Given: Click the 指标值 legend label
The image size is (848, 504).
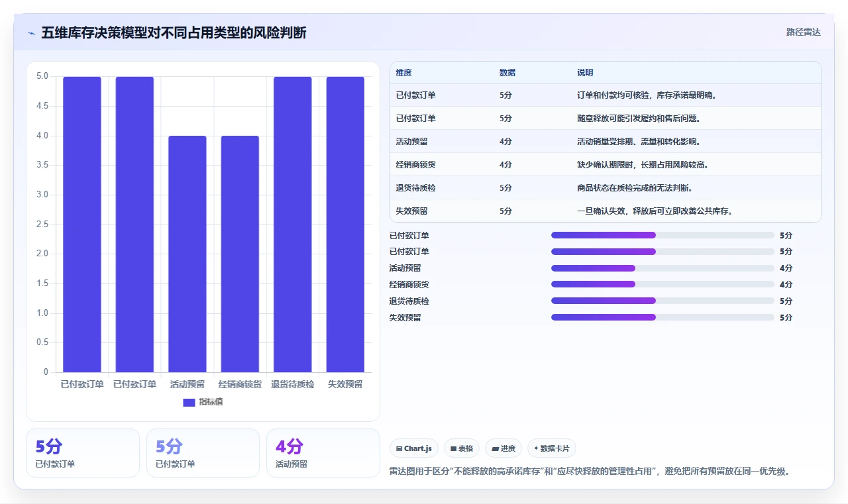Looking at the screenshot, I should coord(211,402).
